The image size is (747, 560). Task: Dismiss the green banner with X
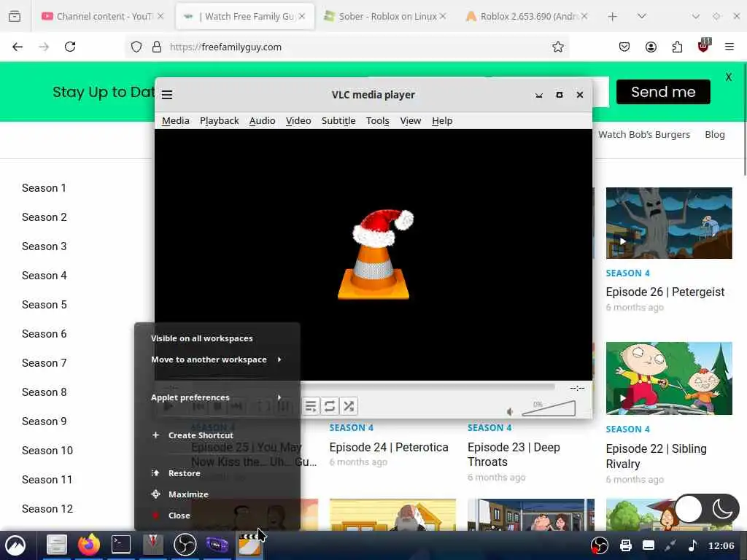pos(729,77)
